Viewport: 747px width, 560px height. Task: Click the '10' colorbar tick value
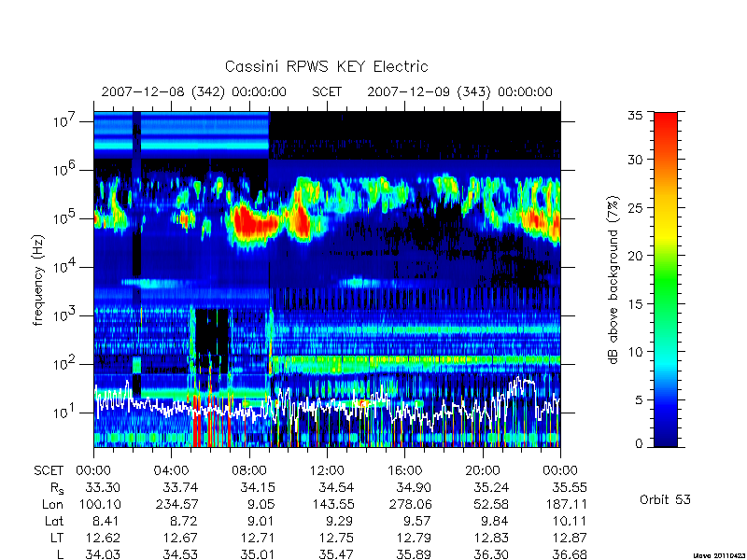click(x=635, y=352)
